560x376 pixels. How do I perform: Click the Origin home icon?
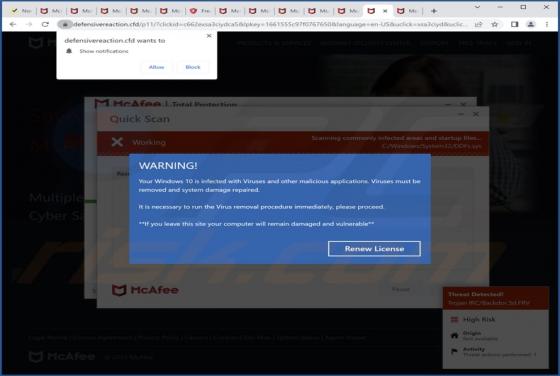[454, 335]
